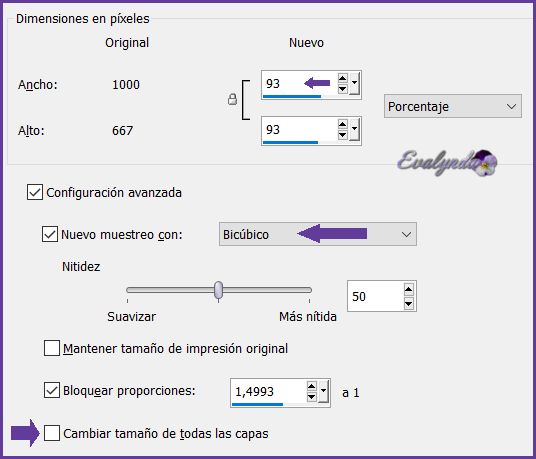Click the proportions ratio field 1,4993
The width and height of the screenshot is (536, 459).
pos(268,392)
